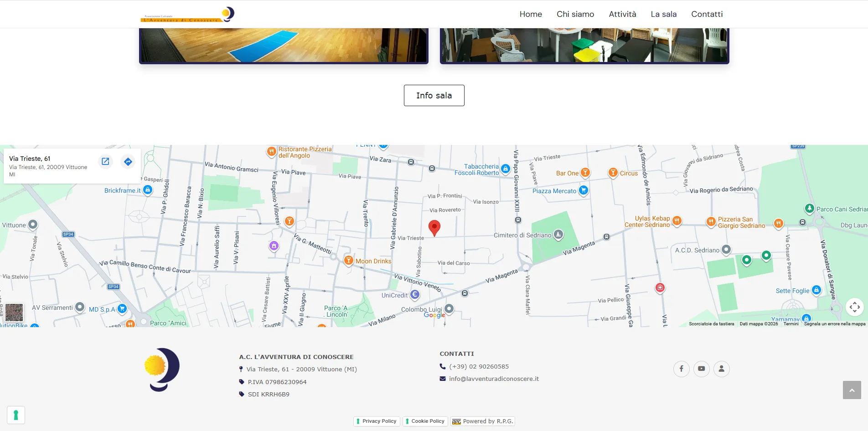Open the Privacy Policy link
This screenshot has width=868, height=431.
(377, 421)
